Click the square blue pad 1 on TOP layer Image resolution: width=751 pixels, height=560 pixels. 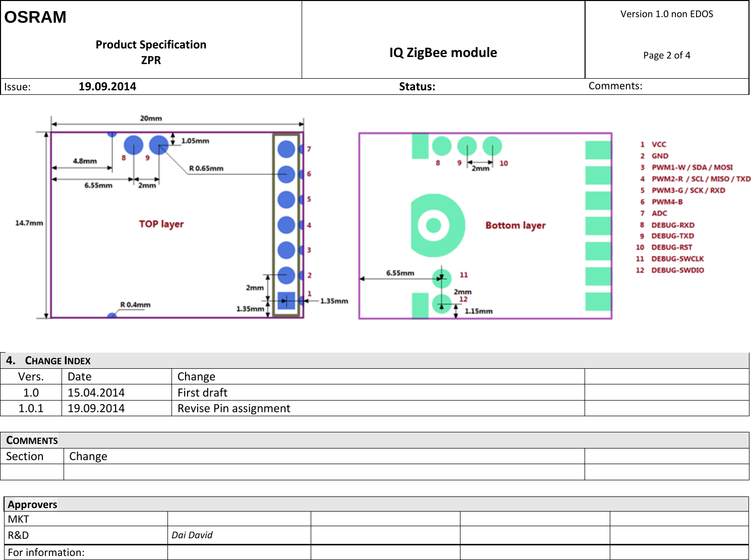(x=286, y=301)
